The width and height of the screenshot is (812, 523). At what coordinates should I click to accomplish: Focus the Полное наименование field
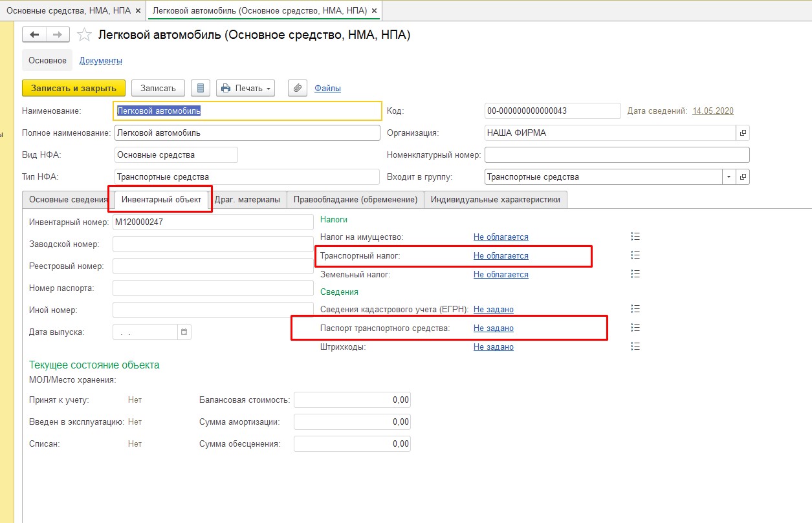point(247,133)
